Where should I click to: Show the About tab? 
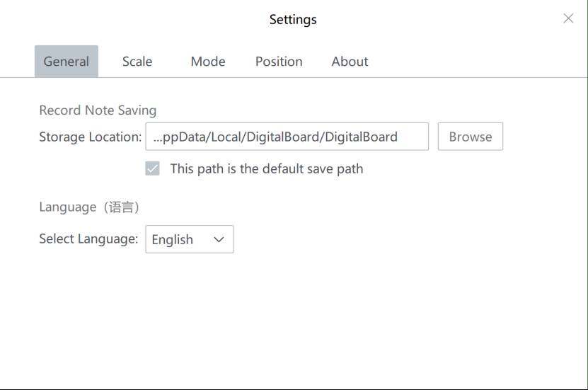(x=350, y=62)
